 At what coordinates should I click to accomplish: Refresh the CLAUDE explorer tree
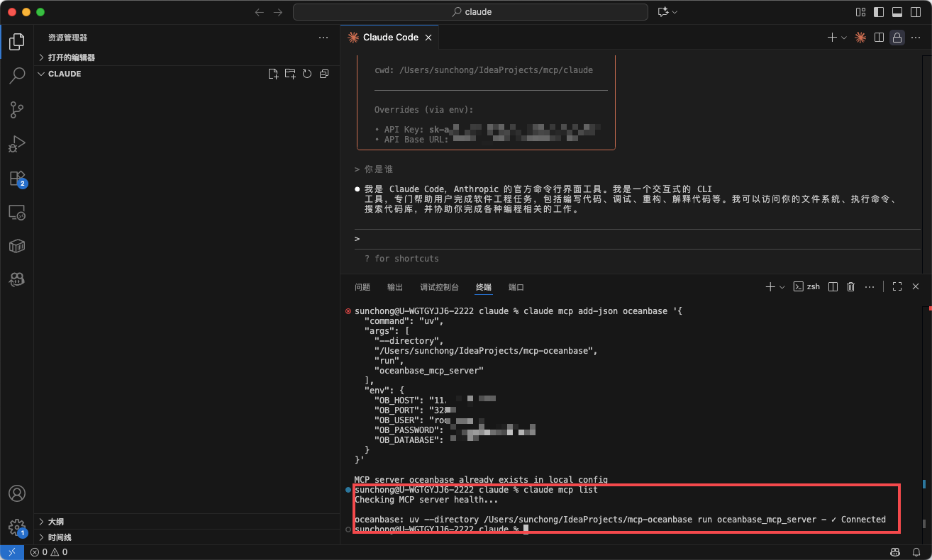click(307, 74)
